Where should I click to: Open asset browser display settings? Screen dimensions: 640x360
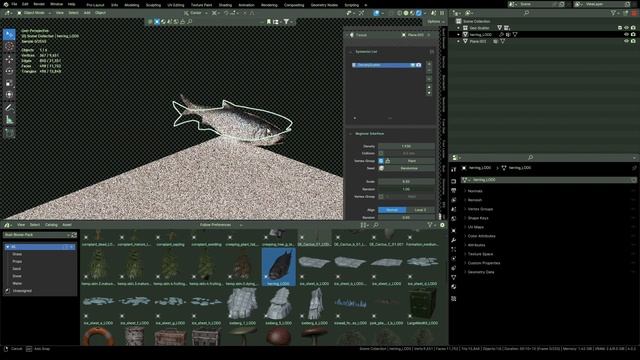coord(363,225)
